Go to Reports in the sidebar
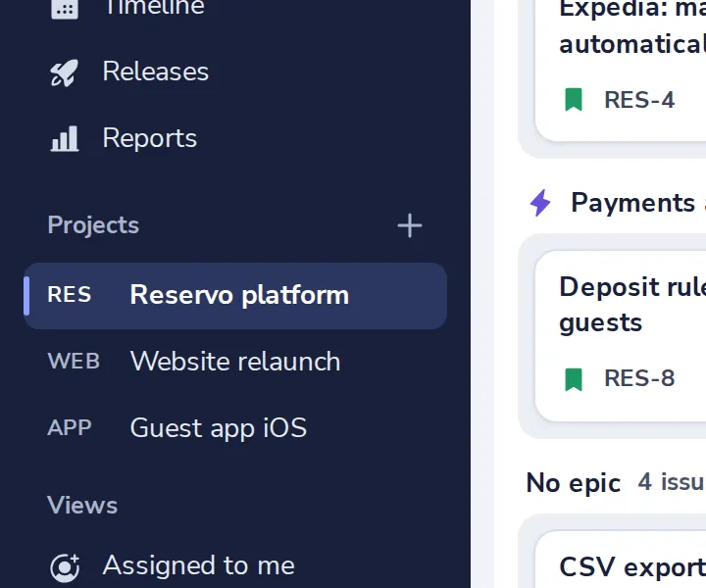The width and height of the screenshot is (706, 588). click(235, 138)
